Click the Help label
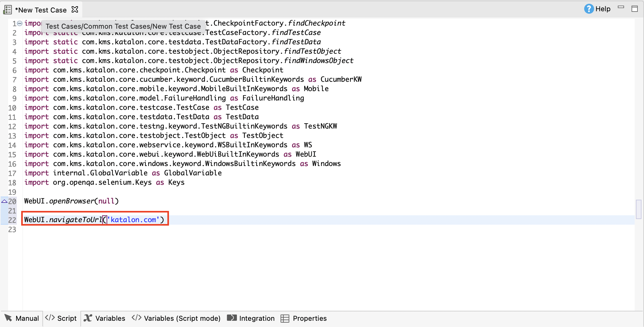Image resolution: width=644 pixels, height=327 pixels. coord(602,9)
